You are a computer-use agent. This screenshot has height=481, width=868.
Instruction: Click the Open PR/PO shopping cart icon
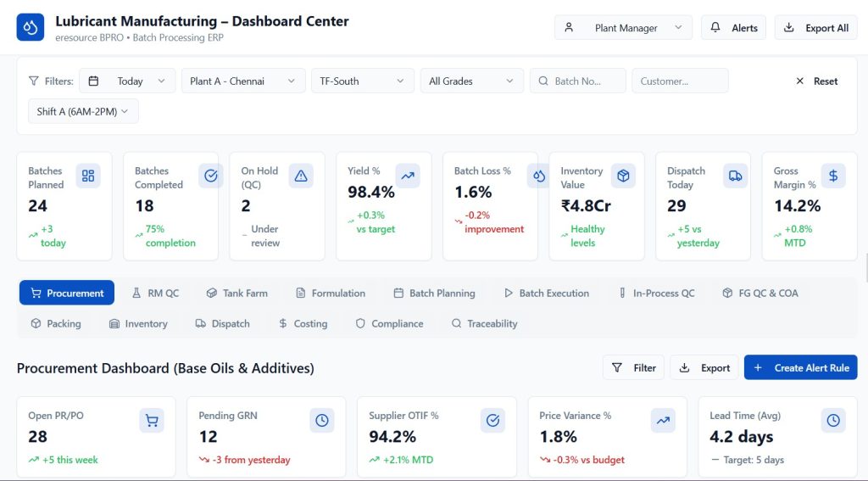[x=152, y=420]
